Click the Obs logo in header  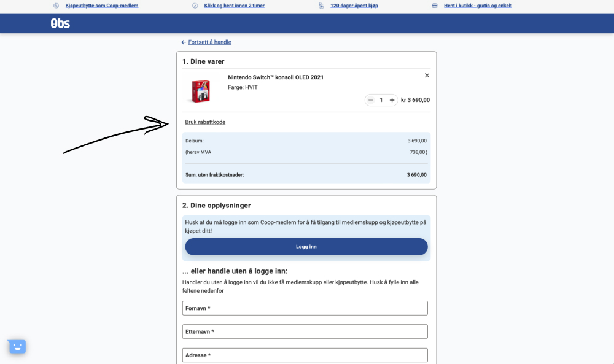coord(60,23)
